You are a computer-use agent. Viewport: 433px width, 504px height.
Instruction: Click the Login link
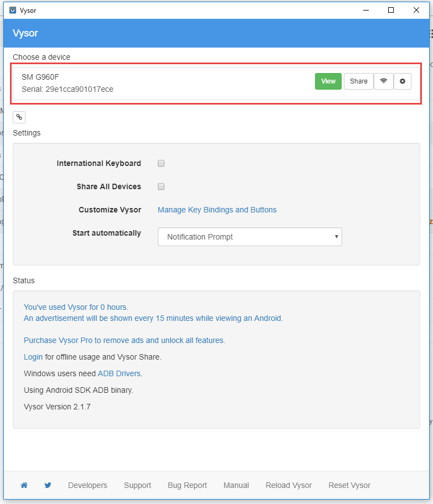tap(33, 357)
